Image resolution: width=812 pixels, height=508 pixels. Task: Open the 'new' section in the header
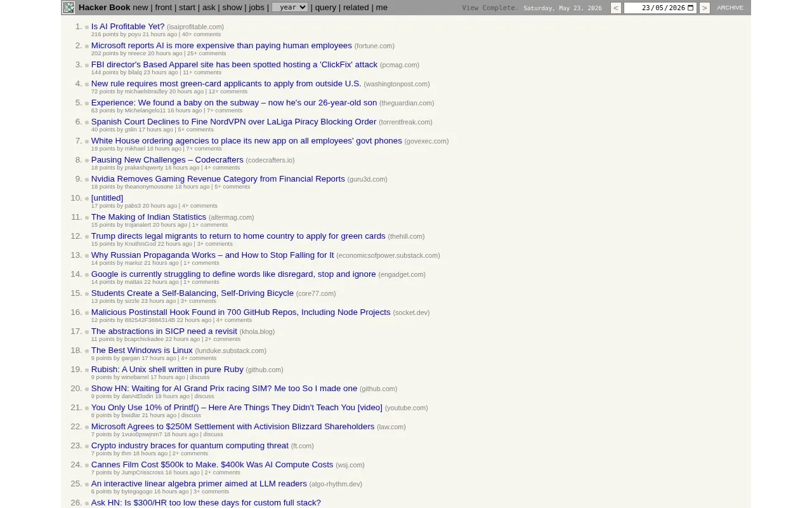coord(140,8)
